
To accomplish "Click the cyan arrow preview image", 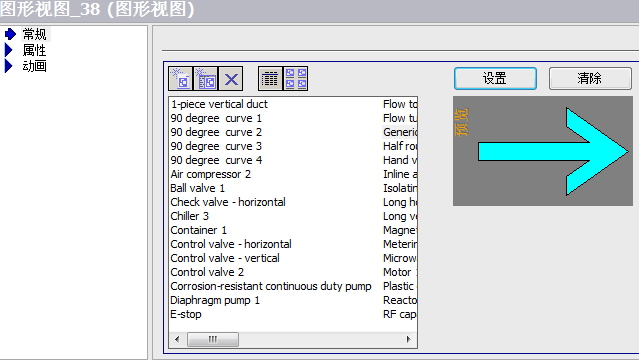I will [x=553, y=151].
